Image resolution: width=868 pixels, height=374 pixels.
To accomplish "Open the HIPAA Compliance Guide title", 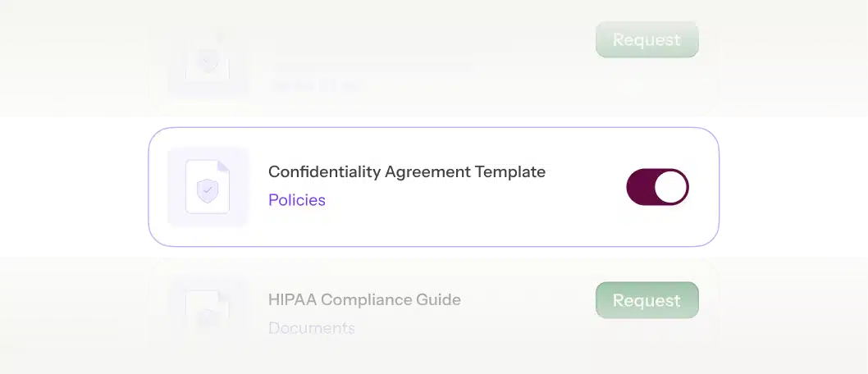I will (x=364, y=300).
